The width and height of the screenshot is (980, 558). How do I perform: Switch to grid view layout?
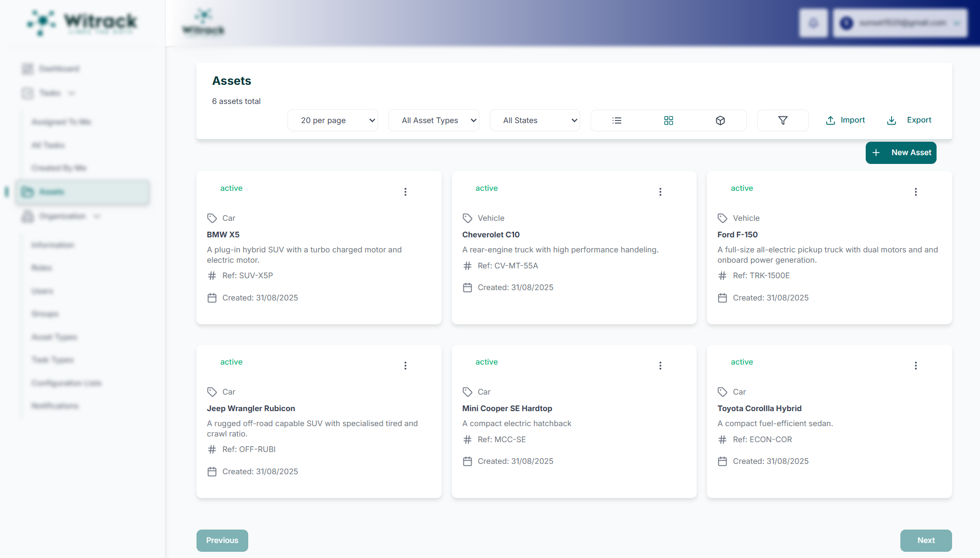coord(668,120)
